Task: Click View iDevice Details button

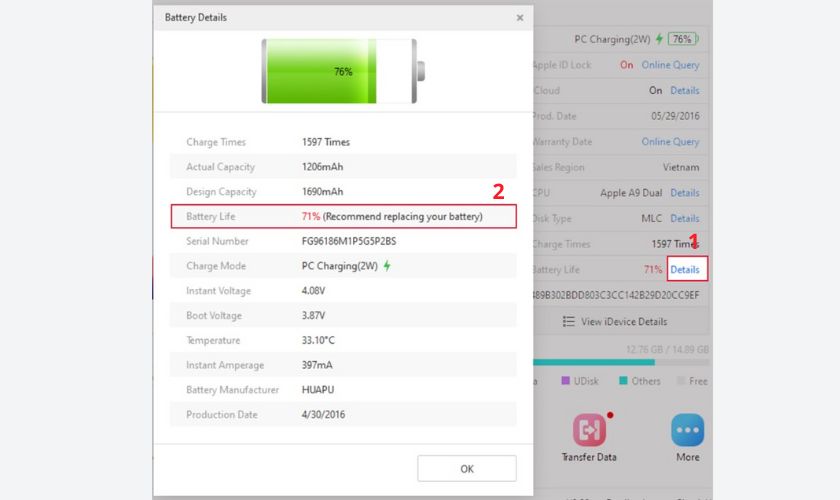Action: point(615,321)
